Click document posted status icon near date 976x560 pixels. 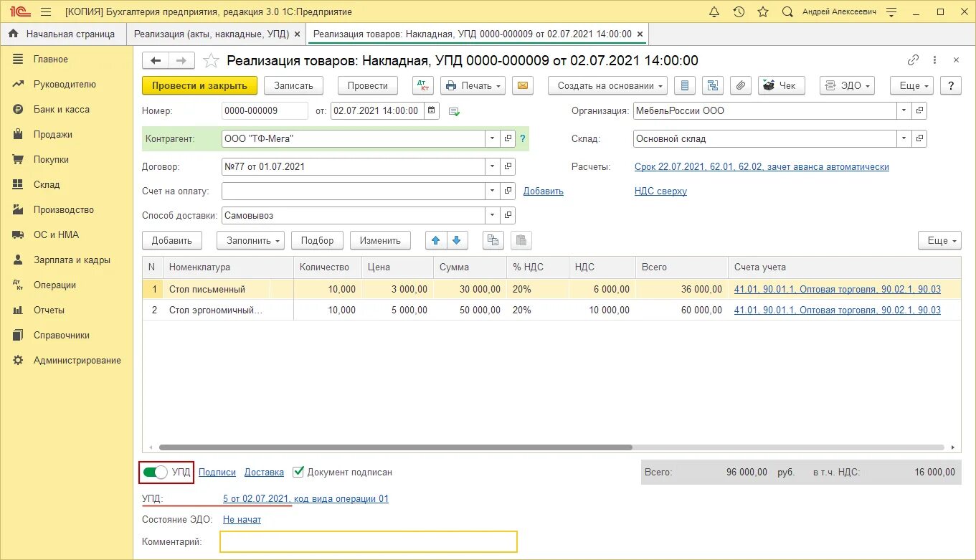pyautogui.click(x=454, y=111)
